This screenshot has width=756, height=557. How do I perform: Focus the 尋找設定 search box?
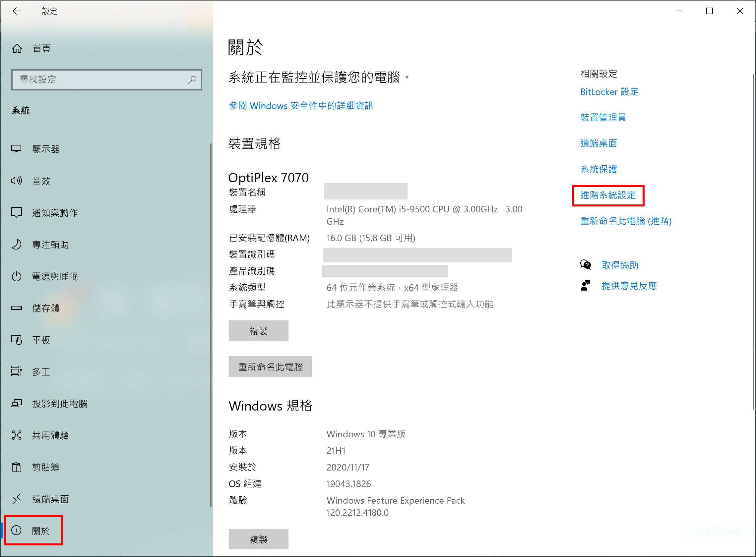coord(106,80)
